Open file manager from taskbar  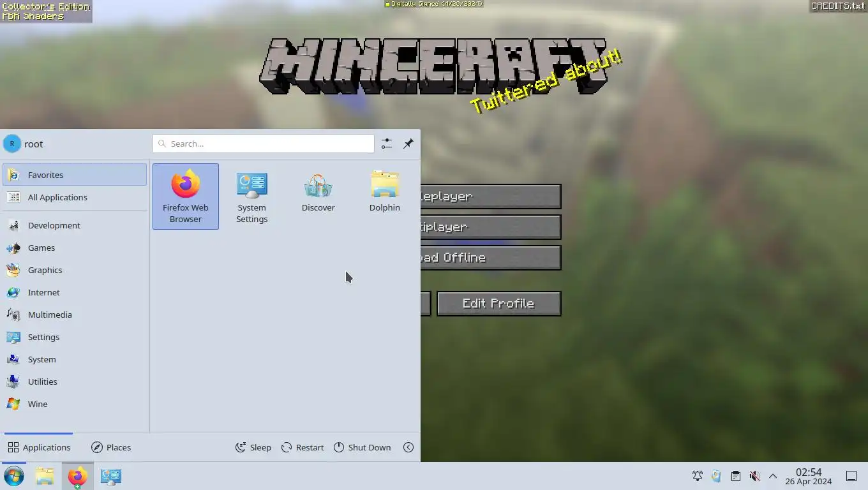pos(45,476)
